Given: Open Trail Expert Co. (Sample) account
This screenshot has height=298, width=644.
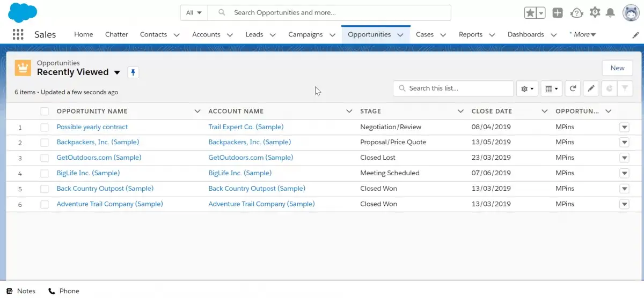Looking at the screenshot, I should tap(246, 127).
